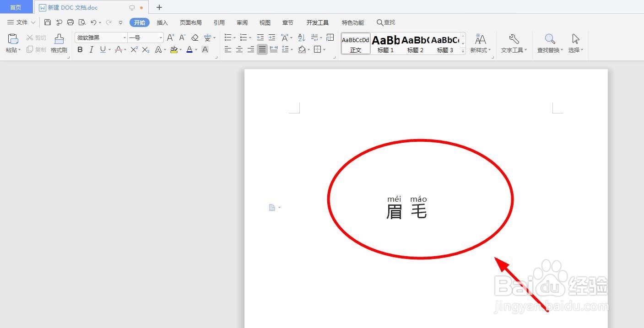Click the decrease indent icon
Viewport: 644px width, 328px height.
(260, 38)
